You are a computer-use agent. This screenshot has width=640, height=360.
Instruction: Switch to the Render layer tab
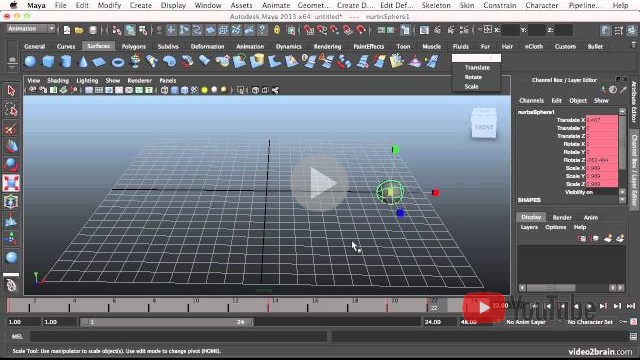(562, 218)
